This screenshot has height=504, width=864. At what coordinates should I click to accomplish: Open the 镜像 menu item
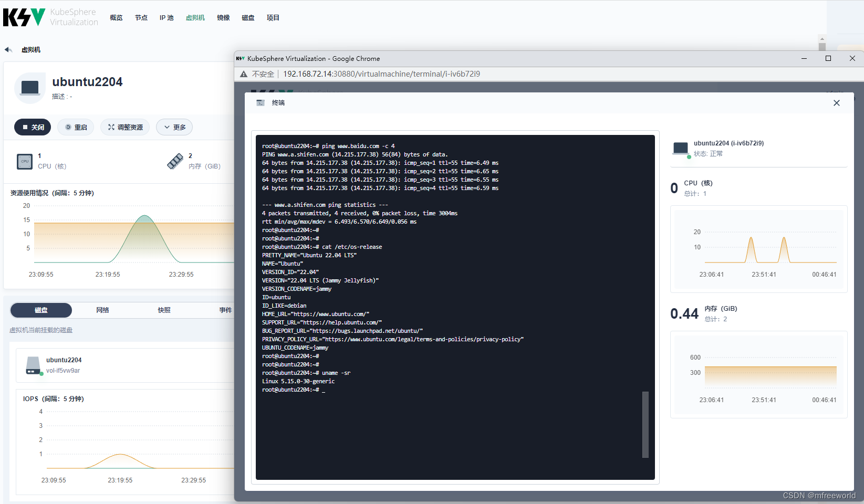pos(223,18)
